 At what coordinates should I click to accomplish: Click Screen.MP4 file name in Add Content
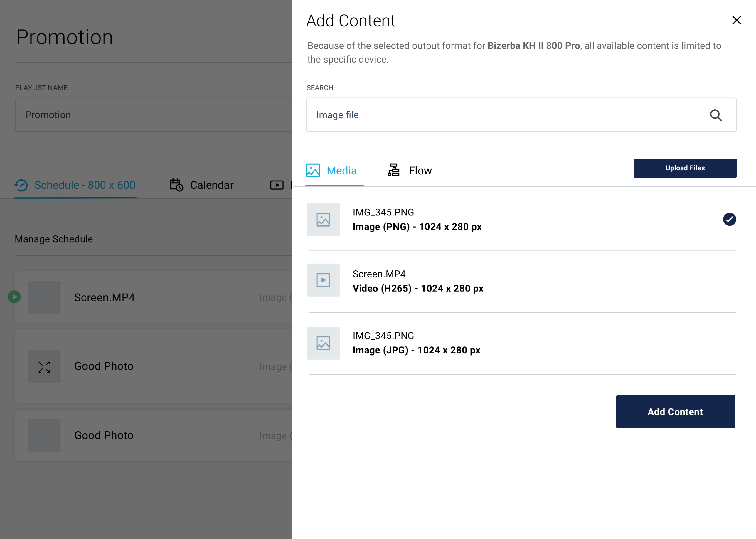(379, 274)
